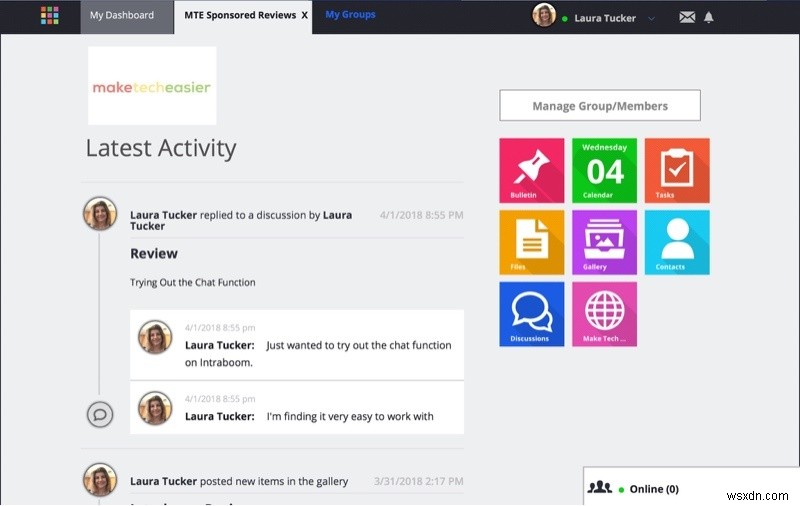Expand the Online (0) chat panel

click(691, 486)
